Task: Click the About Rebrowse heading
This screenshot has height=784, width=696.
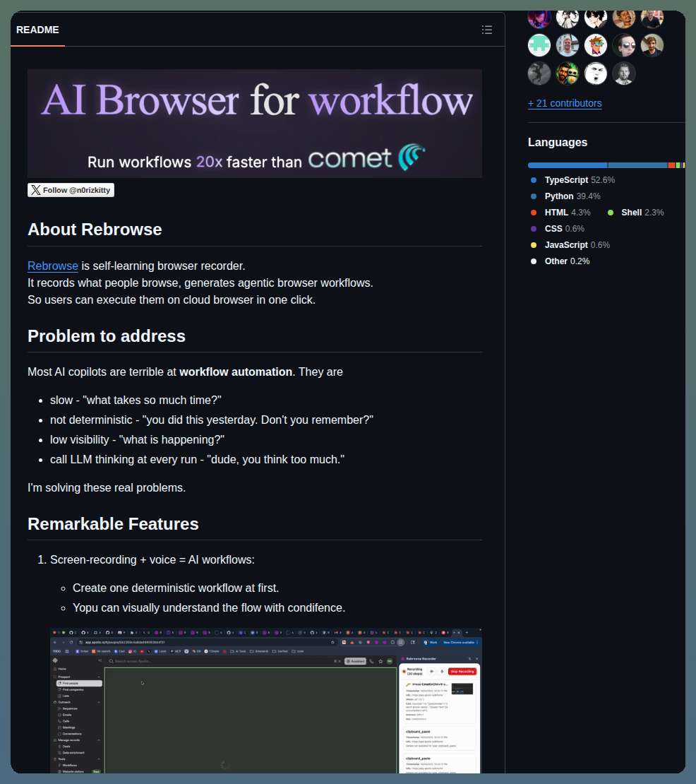Action: (x=95, y=230)
